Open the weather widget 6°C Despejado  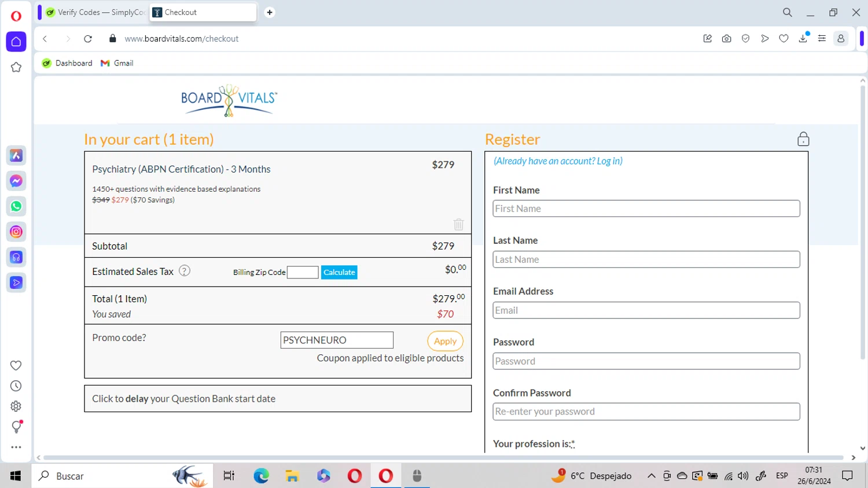coord(591,476)
